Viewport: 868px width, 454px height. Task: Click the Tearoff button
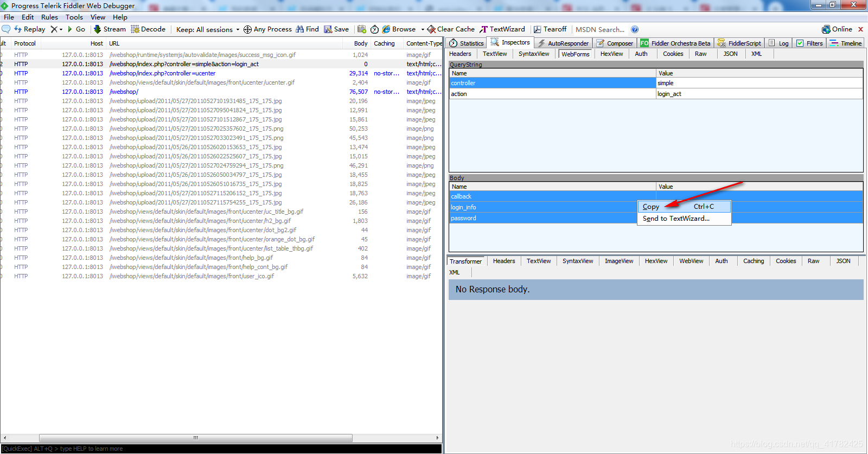pos(550,29)
